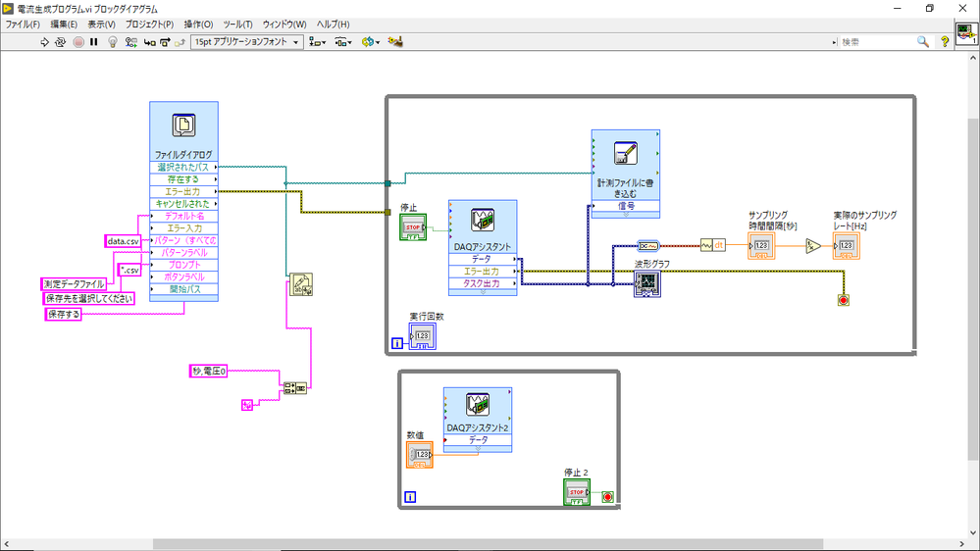This screenshot has height=551, width=980.
Task: Click the upper loop's stop condition terminal
Action: pyautogui.click(x=843, y=300)
